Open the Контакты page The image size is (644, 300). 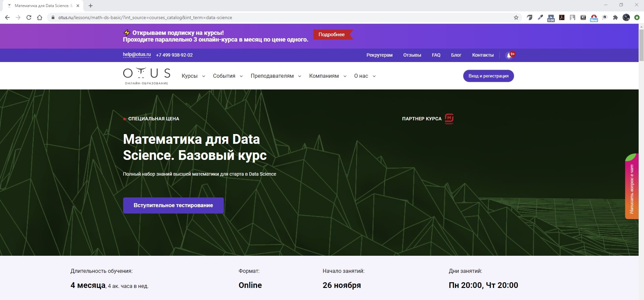(x=483, y=55)
